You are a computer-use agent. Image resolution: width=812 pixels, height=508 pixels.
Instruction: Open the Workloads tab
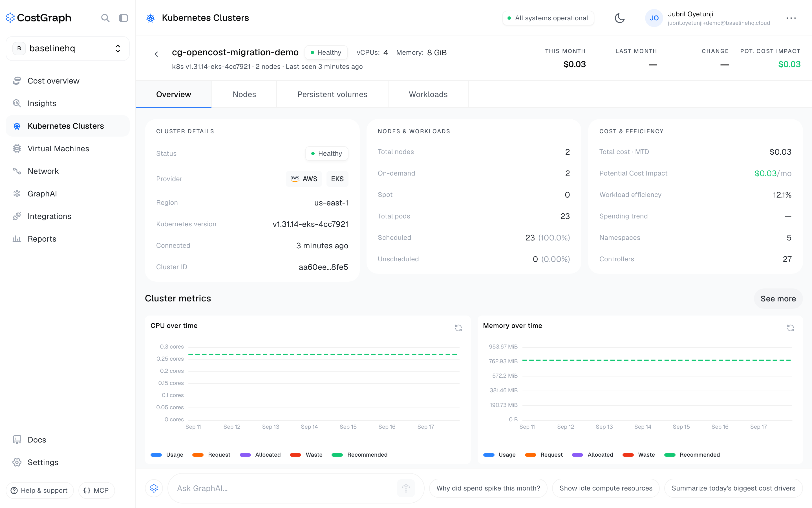point(428,94)
